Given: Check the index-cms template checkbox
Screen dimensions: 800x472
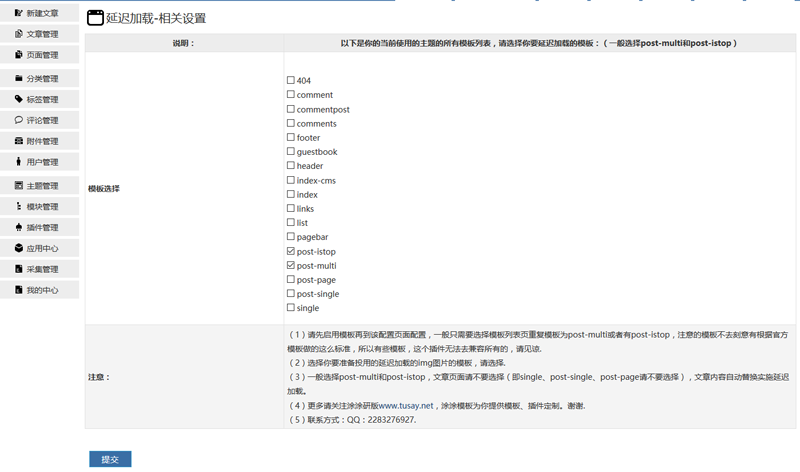Looking at the screenshot, I should 291,180.
